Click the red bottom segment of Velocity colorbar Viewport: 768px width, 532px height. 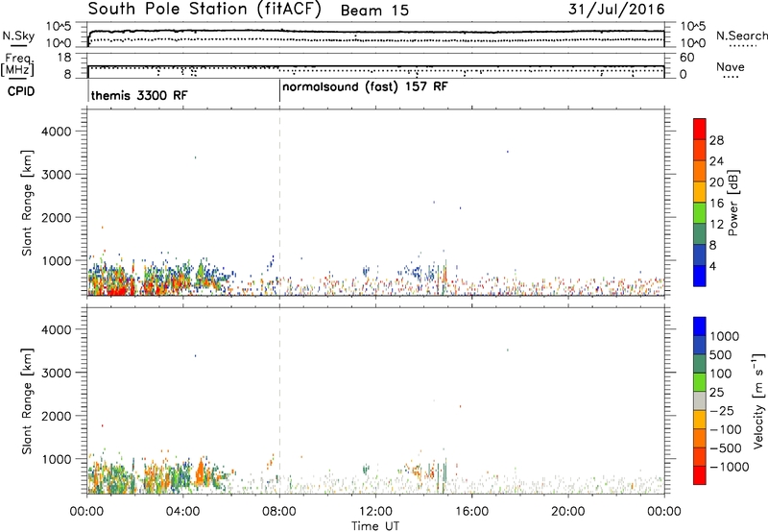click(x=700, y=475)
